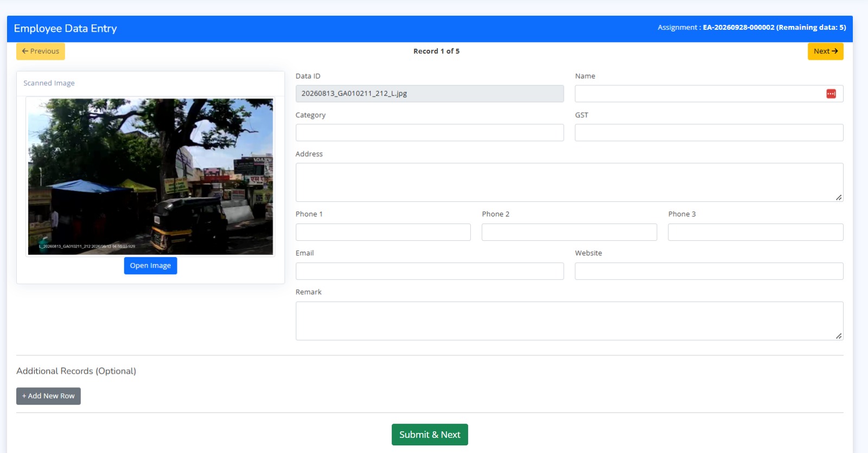Focus the Website input field
Image resolution: width=868 pixels, height=453 pixels.
(709, 271)
